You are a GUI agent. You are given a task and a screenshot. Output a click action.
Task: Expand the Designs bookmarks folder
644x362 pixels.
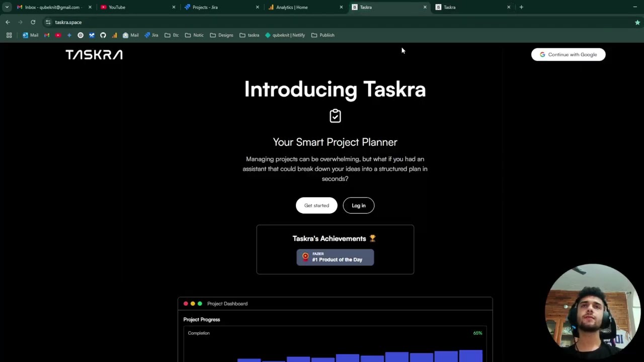point(221,35)
